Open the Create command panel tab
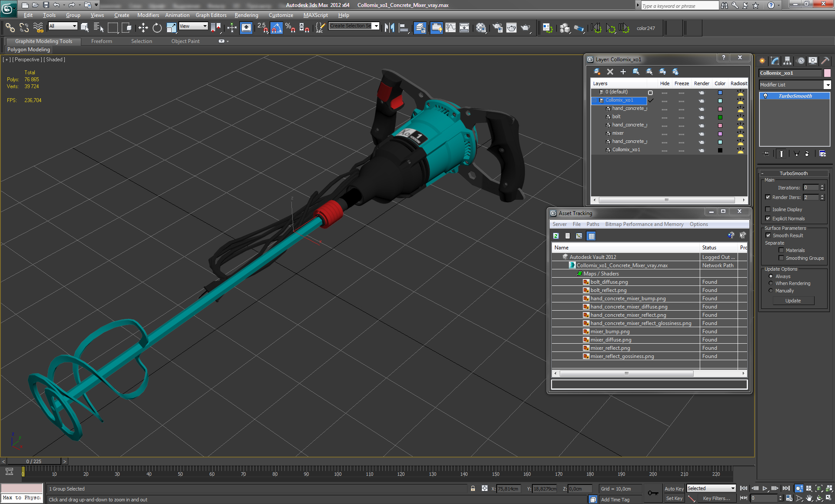 click(x=762, y=61)
